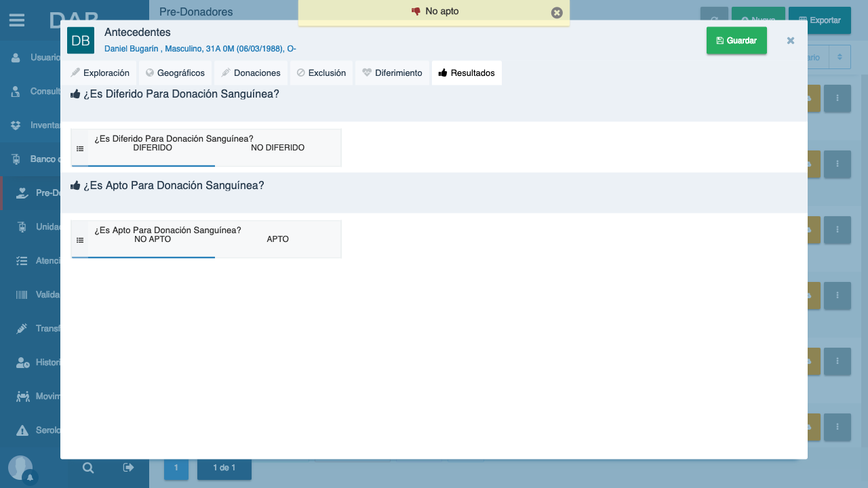Open the Atención checklist icon
Viewport: 868px width, 488px height.
(x=22, y=261)
